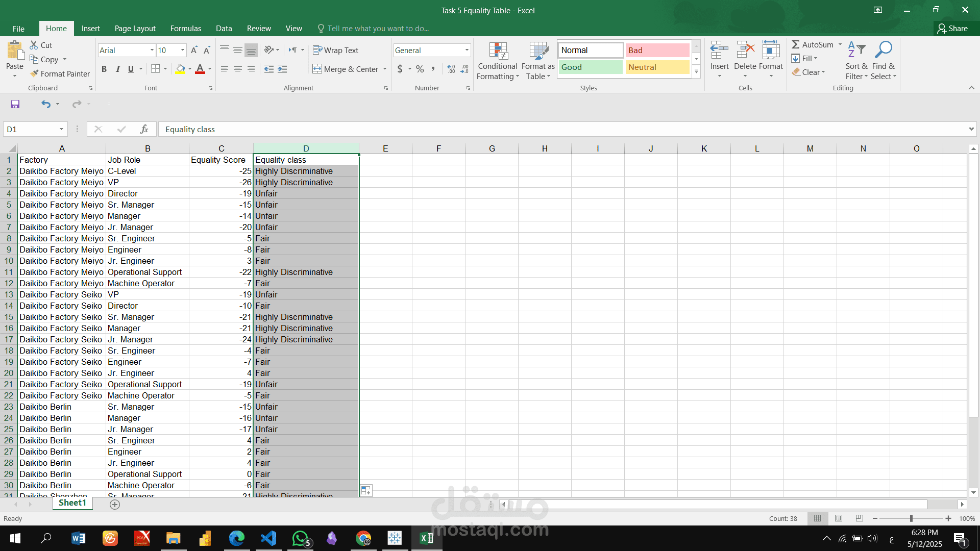Viewport: 980px width, 551px height.
Task: Toggle Italic formatting
Action: [x=117, y=69]
